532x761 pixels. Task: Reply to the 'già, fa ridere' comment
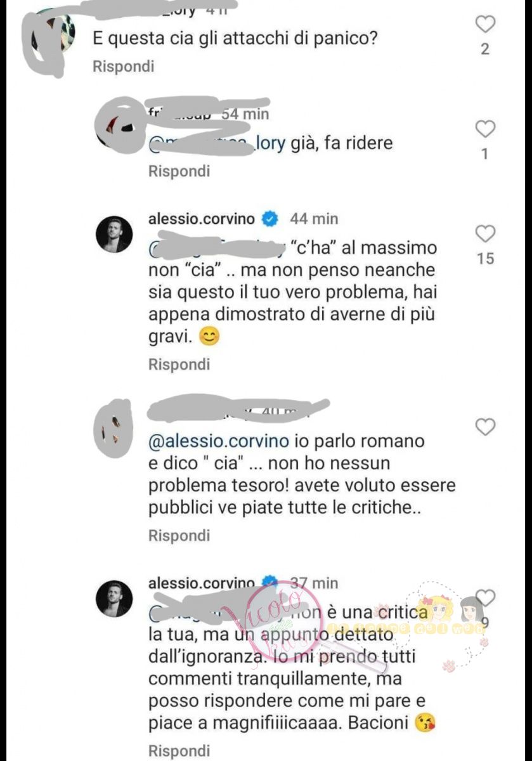click(179, 171)
